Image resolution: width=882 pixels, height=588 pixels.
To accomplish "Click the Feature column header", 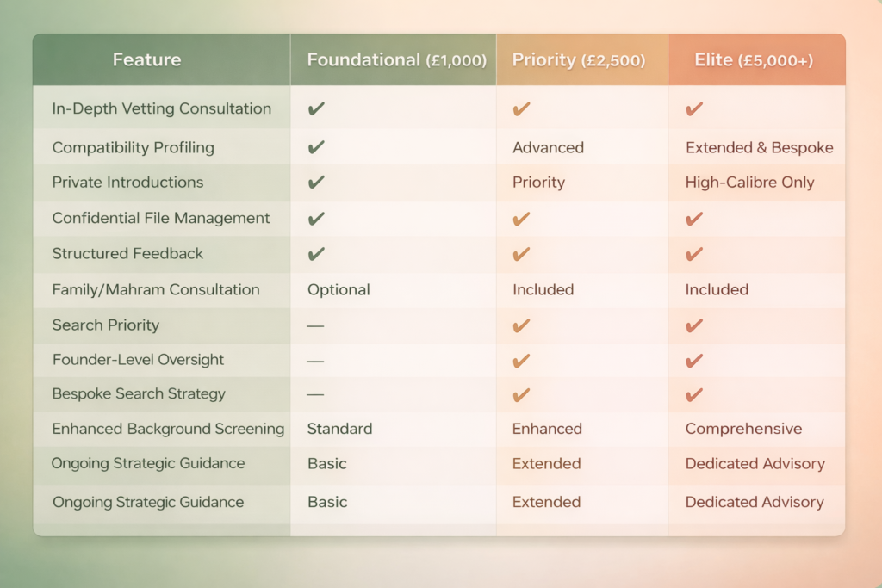I will [x=146, y=60].
